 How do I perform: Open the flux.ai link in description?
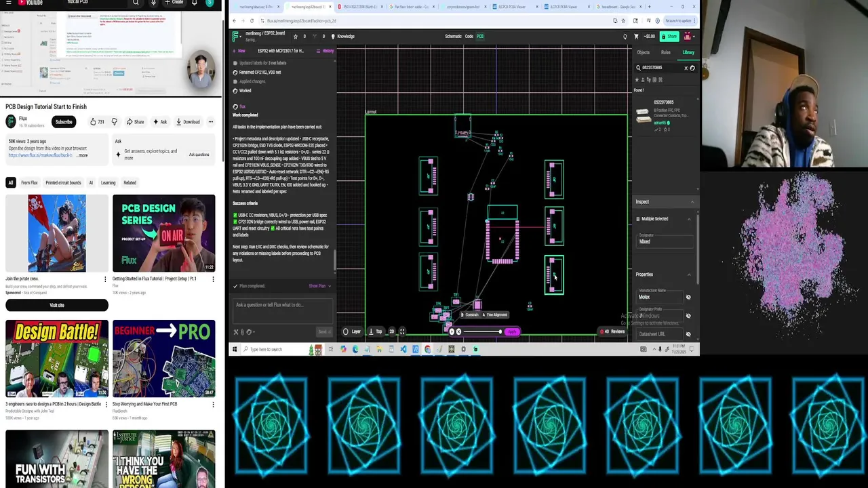click(40, 155)
